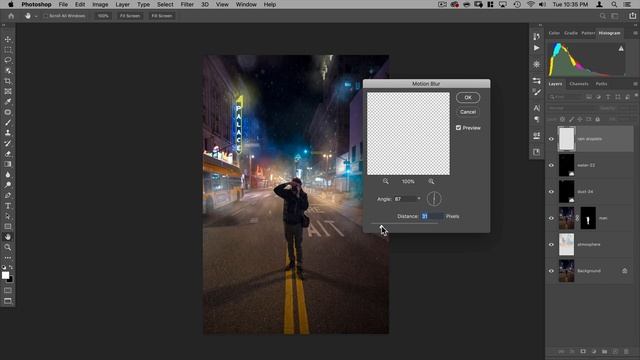This screenshot has height=360, width=640.
Task: Select the Path Selection tool
Action: click(8, 216)
